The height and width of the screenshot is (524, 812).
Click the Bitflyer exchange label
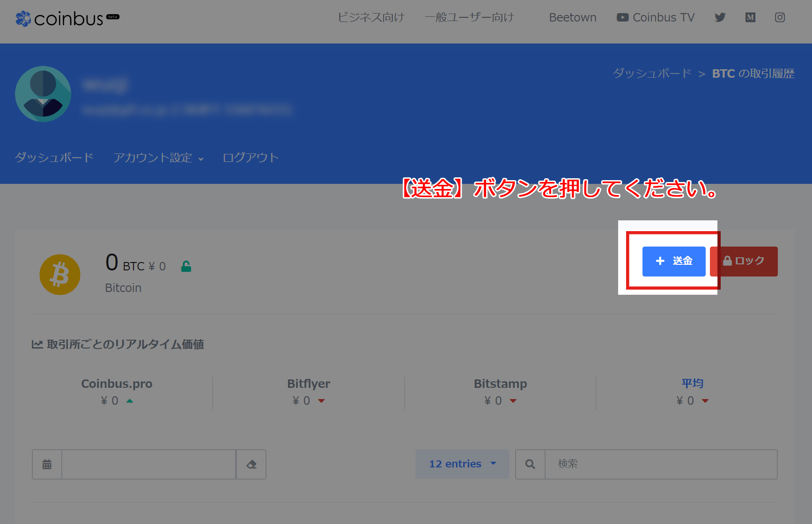[309, 384]
